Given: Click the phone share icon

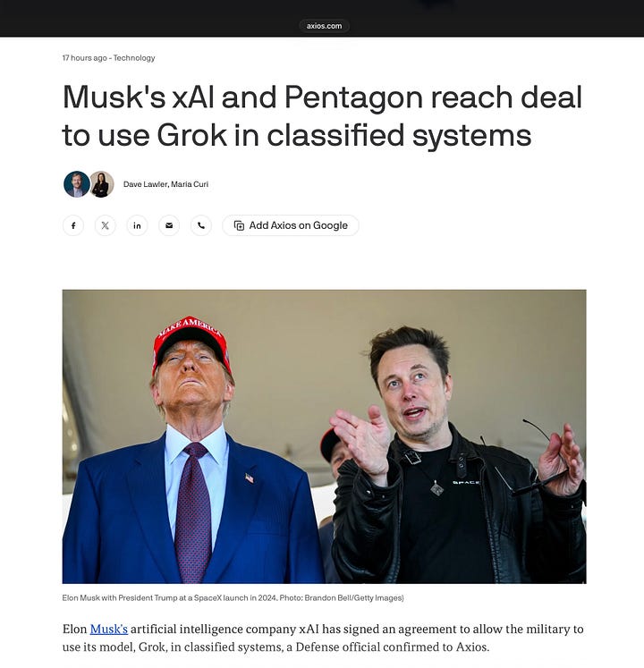Looking at the screenshot, I should [201, 225].
